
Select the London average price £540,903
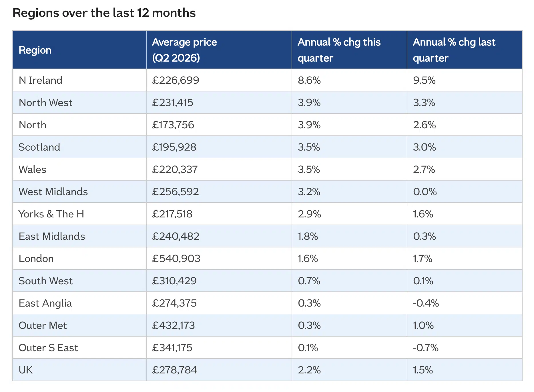click(176, 259)
